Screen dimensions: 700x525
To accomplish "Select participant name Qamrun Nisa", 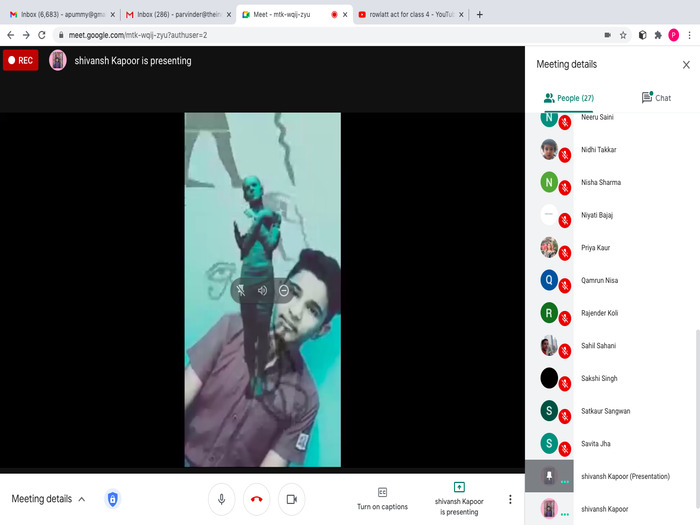I will click(x=599, y=280).
